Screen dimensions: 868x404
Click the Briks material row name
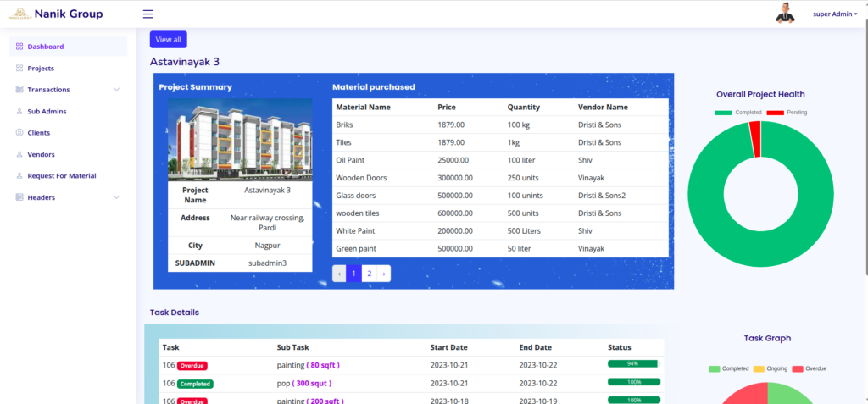click(x=344, y=125)
